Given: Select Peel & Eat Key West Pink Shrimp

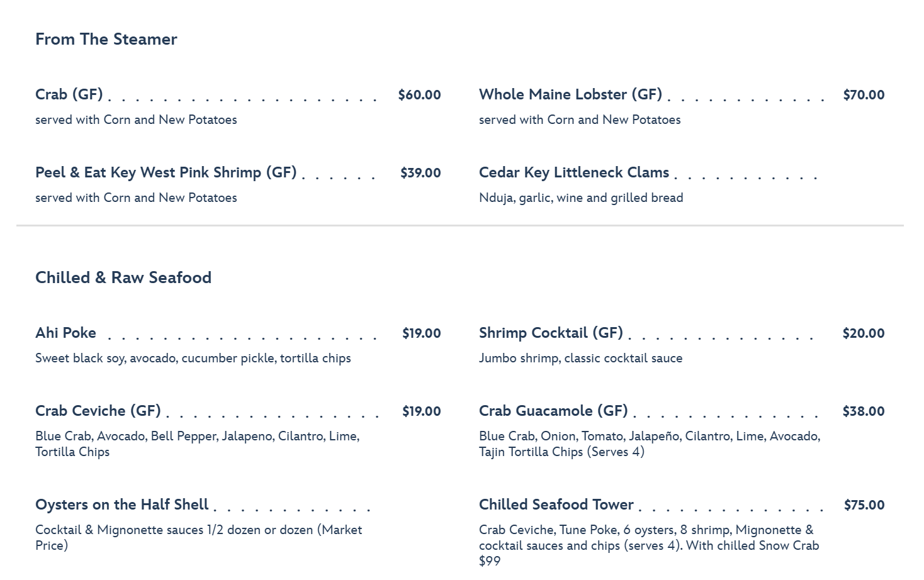Looking at the screenshot, I should 166,172.
